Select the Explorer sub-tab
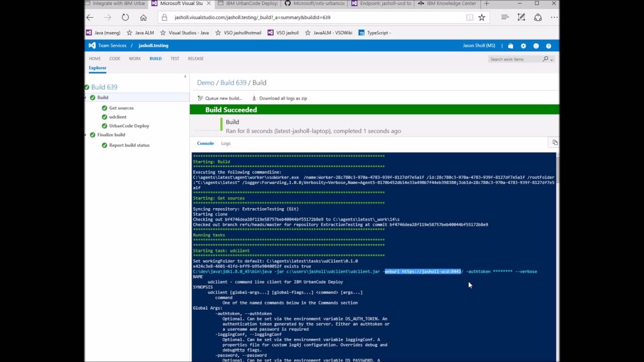644x362 pixels. pos(98,68)
